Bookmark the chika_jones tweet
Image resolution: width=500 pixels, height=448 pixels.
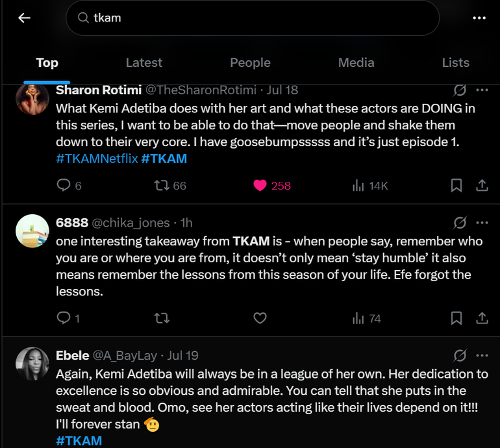tap(456, 318)
